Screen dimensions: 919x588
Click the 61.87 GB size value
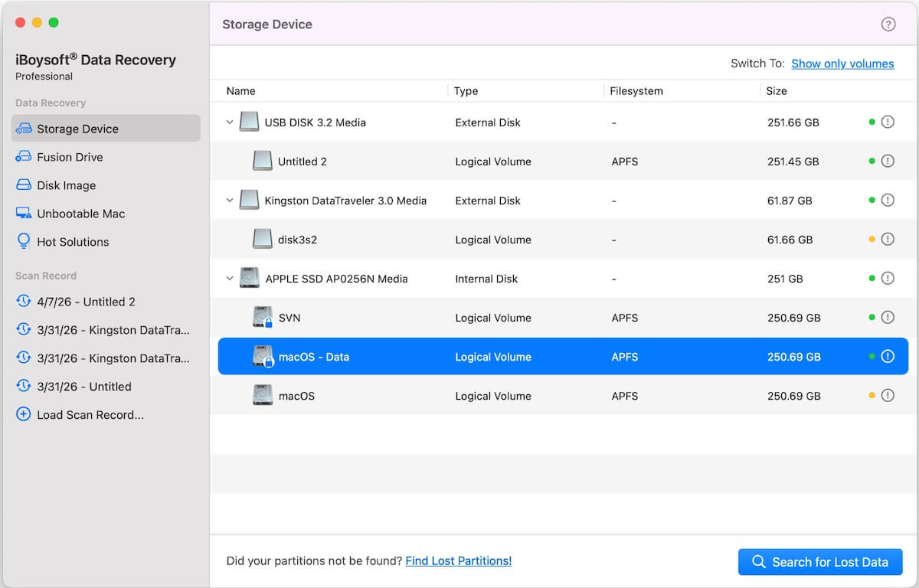[x=790, y=201]
